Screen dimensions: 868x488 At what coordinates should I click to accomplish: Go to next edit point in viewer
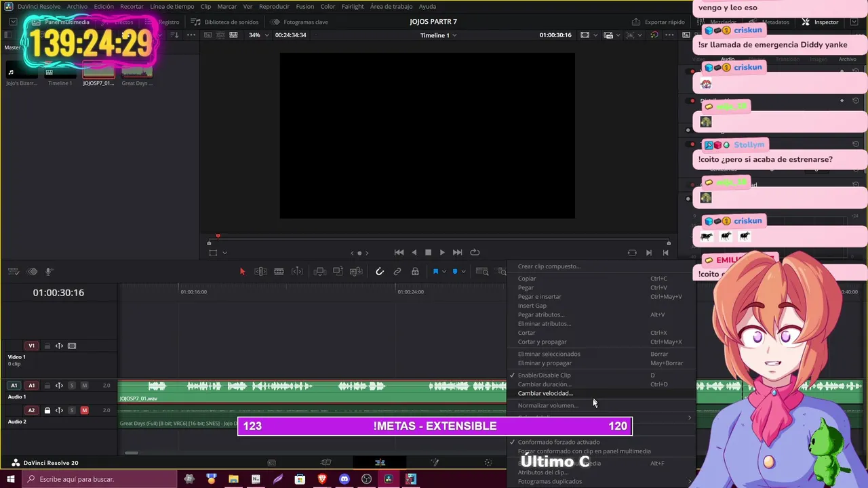coord(649,253)
